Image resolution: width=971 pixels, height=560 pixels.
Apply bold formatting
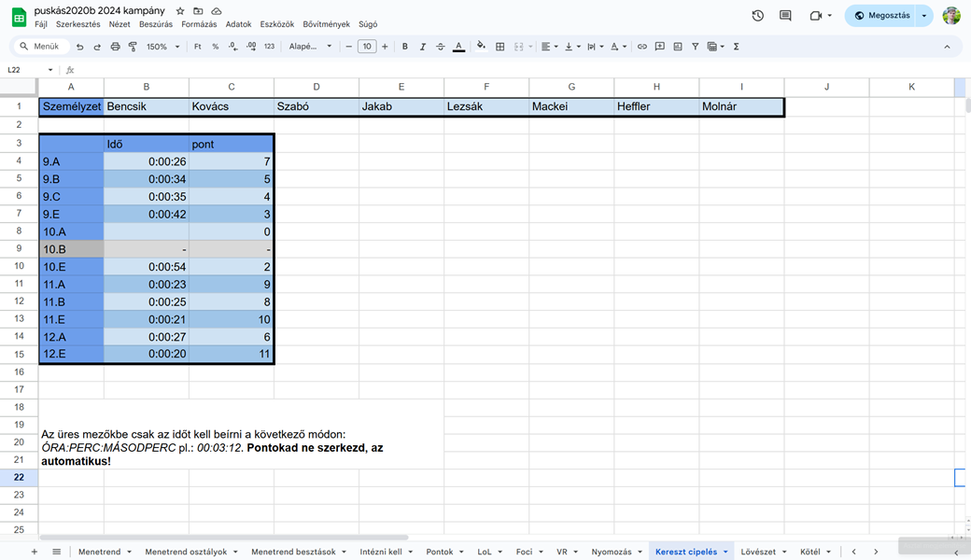coord(404,46)
